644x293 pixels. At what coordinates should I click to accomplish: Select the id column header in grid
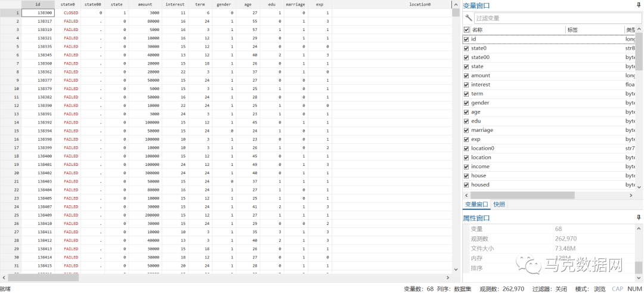click(x=38, y=4)
